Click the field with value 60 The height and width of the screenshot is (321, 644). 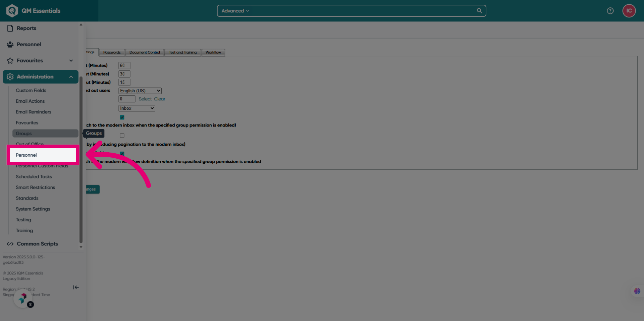point(124,65)
